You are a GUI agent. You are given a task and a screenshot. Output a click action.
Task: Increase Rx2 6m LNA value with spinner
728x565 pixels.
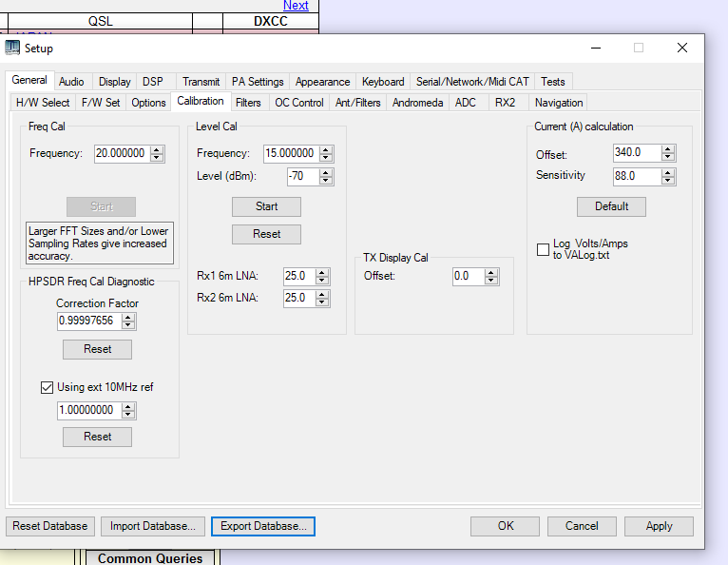tap(322, 294)
